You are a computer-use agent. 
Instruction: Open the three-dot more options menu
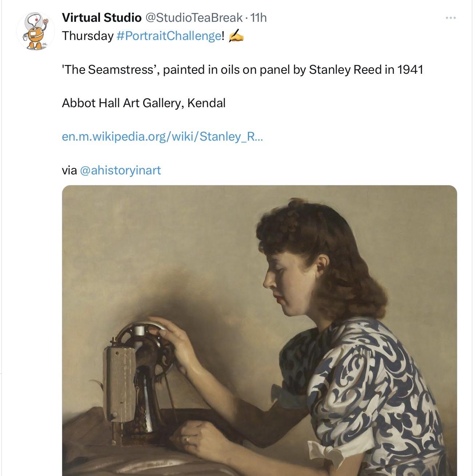click(x=450, y=18)
